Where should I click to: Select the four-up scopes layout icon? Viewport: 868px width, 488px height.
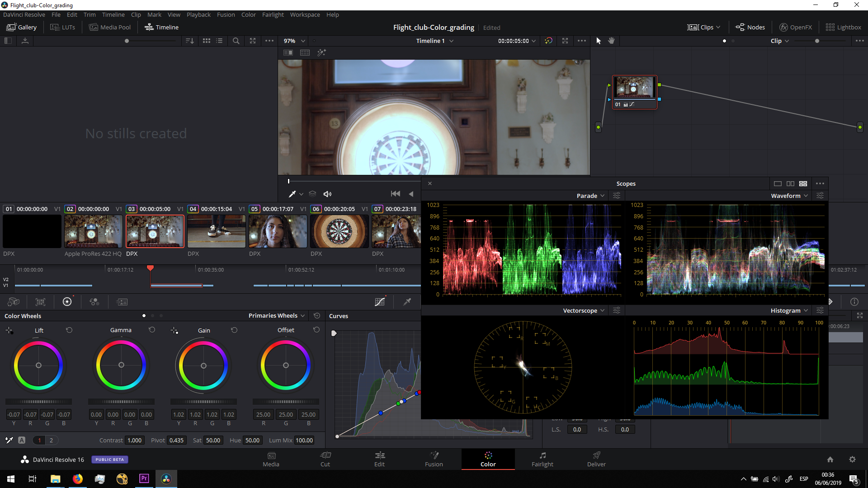coord(803,183)
